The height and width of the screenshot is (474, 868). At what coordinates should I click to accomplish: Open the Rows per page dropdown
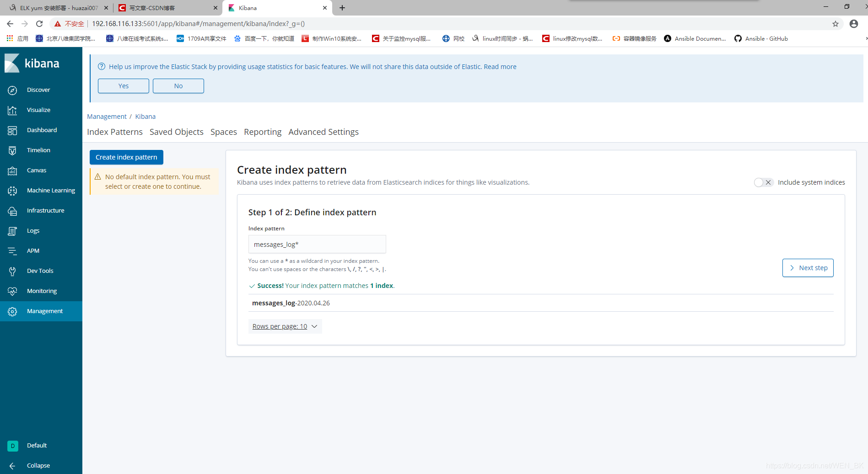(285, 326)
